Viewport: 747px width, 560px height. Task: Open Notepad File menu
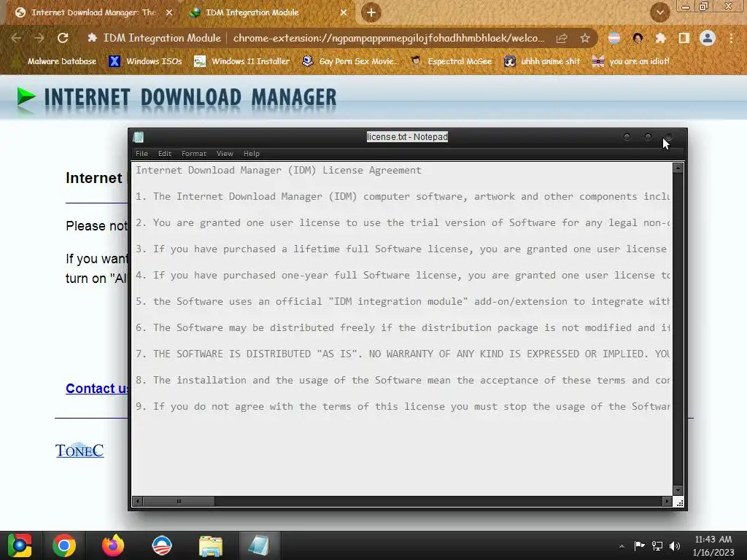(x=142, y=153)
